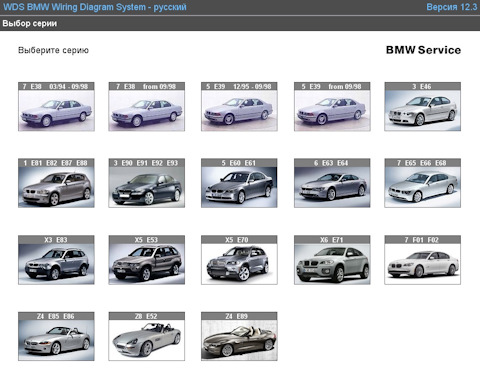Viewport: 480px width, 369px height.
Task: Open the 5 E60 E61 series tile
Action: [239, 183]
